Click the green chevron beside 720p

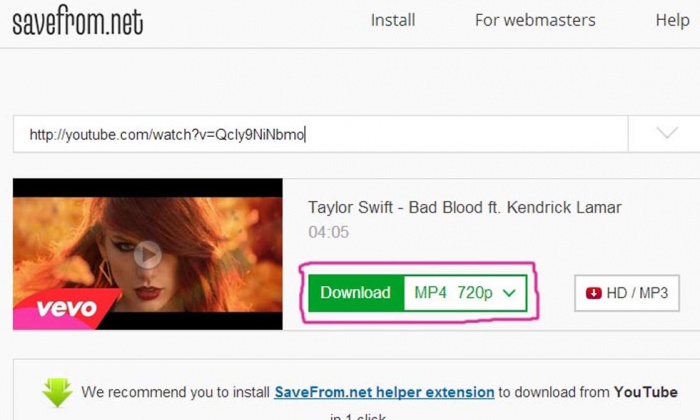click(509, 293)
